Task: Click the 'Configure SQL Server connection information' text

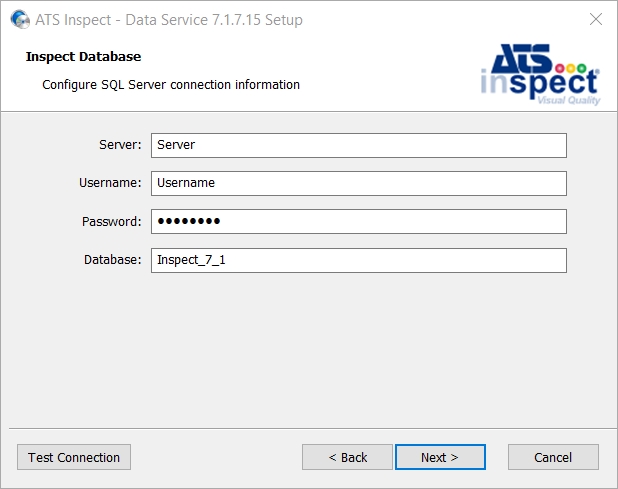Action: pyautogui.click(x=171, y=85)
